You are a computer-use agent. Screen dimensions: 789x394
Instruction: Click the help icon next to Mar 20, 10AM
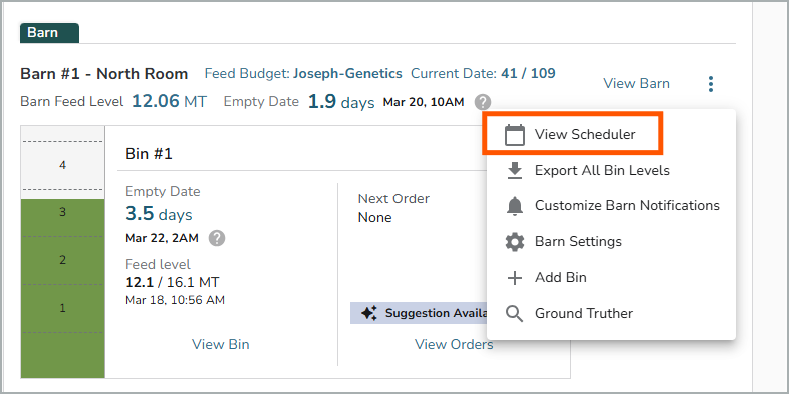pos(482,102)
